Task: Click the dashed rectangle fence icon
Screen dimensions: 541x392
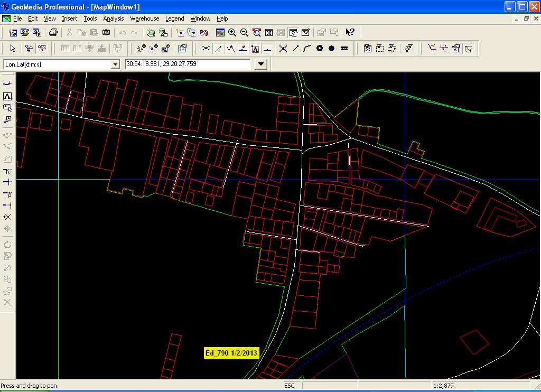Action: point(380,49)
